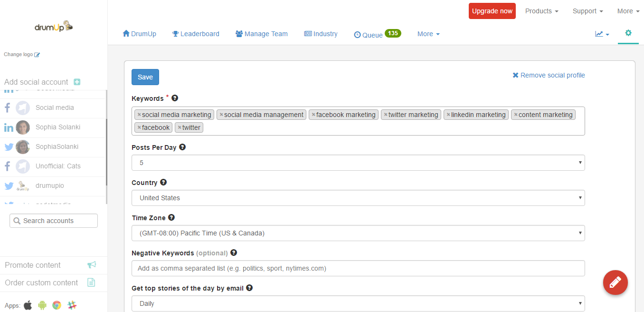Click the social accounts list scrollbar
Viewport: 644px width, 312px height.
pyautogui.click(x=106, y=152)
